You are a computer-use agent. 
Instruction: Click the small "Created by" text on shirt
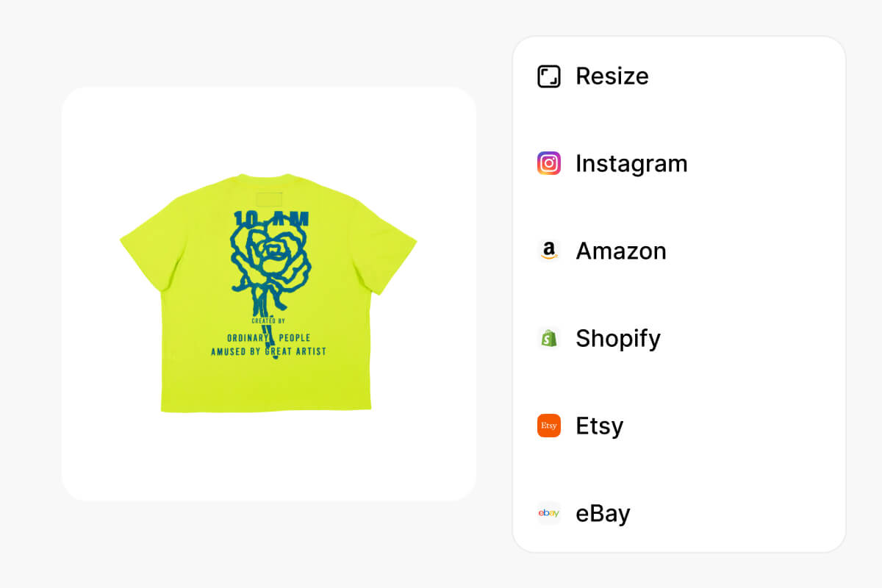268,321
